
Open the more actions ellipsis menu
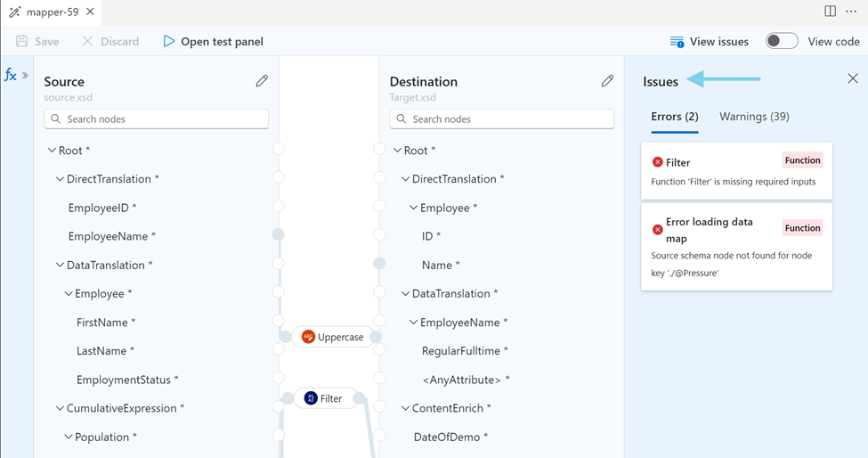pos(851,12)
